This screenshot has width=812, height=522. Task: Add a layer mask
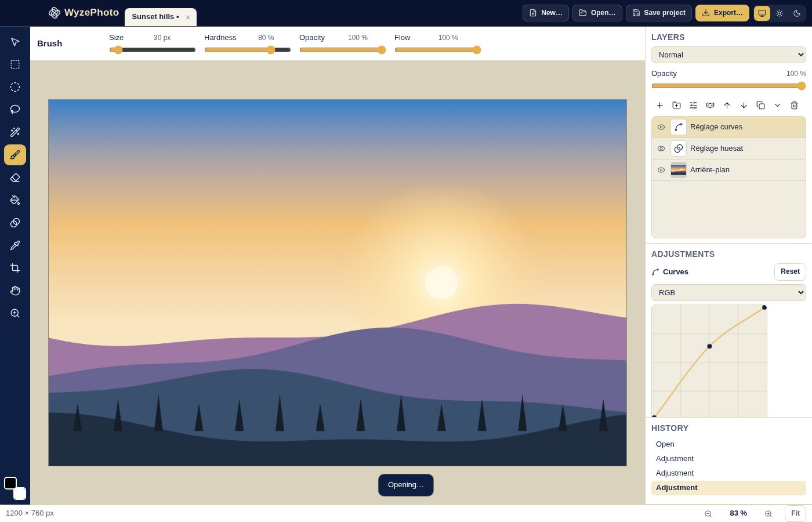coord(710,105)
